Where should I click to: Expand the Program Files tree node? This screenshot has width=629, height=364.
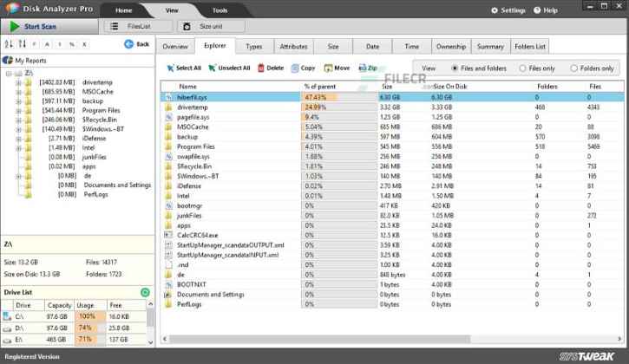coord(18,110)
